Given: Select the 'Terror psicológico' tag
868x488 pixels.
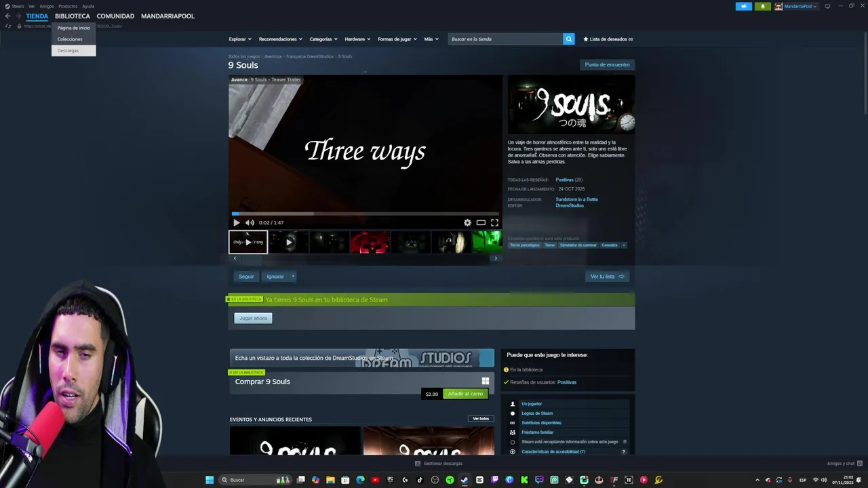Looking at the screenshot, I should tap(524, 245).
